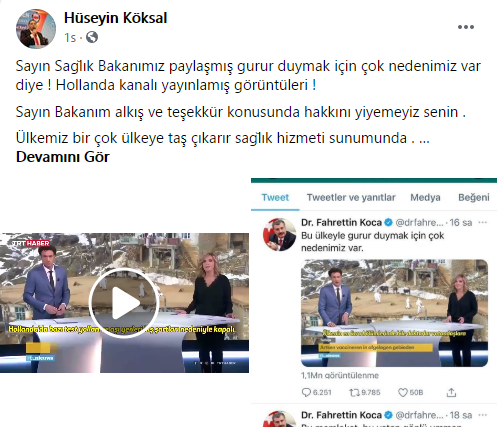Play the TRT Haber video
The height and width of the screenshot is (427, 497).
(124, 303)
